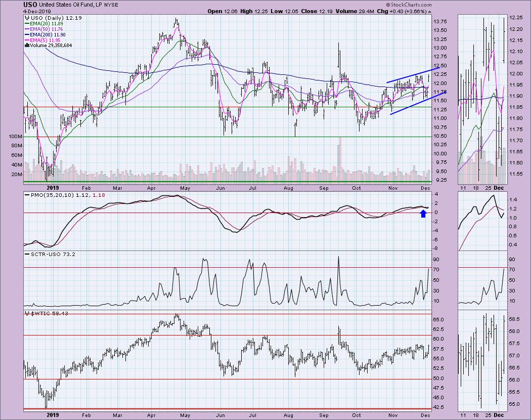
Task: Click the 11.55 label on zoom panel axis
Action: (516, 174)
